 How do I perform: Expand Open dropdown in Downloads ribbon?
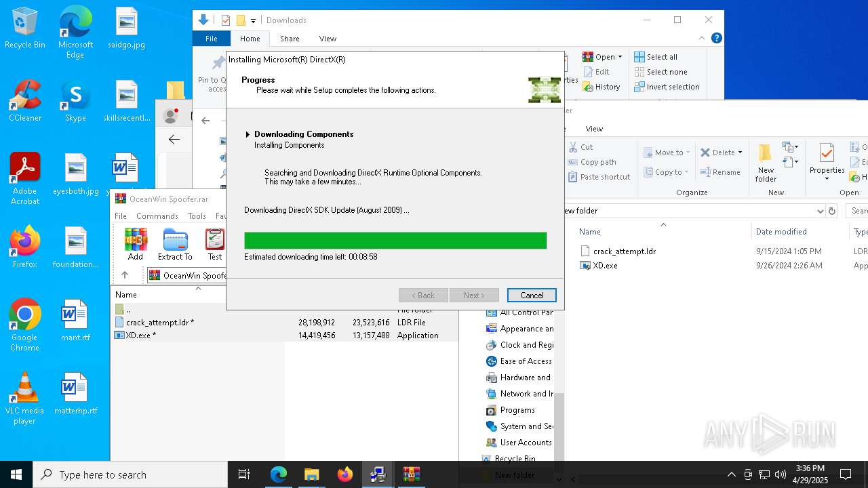coord(619,58)
